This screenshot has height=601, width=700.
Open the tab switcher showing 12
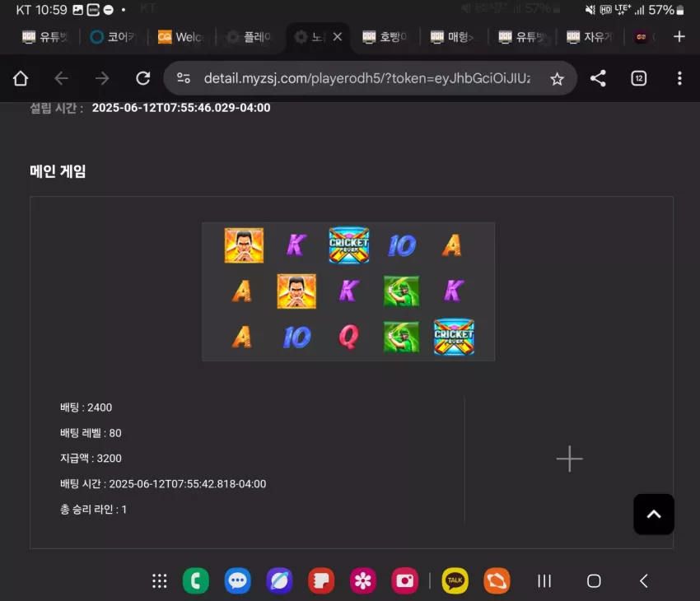coord(638,78)
